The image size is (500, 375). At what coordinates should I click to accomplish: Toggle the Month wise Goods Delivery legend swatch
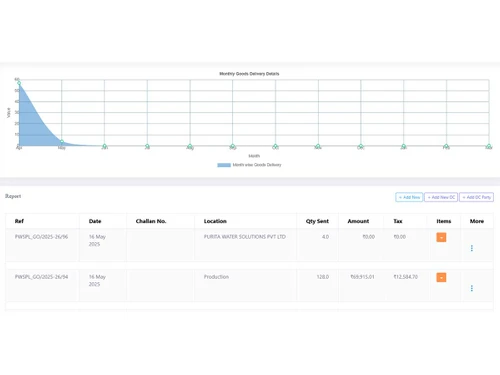coord(224,165)
